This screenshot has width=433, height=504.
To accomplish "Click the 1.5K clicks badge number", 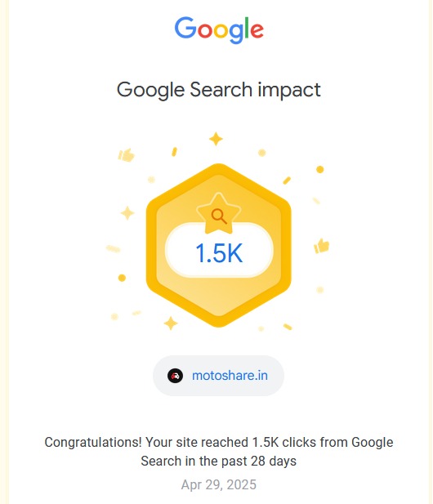I will tap(219, 253).
